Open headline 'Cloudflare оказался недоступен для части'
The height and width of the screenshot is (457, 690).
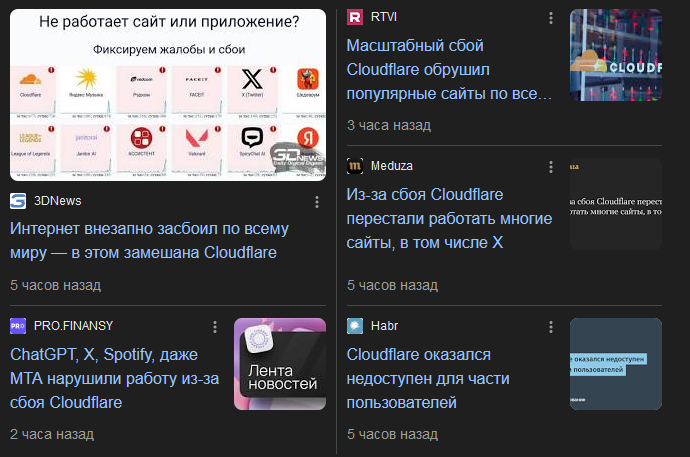(x=428, y=379)
